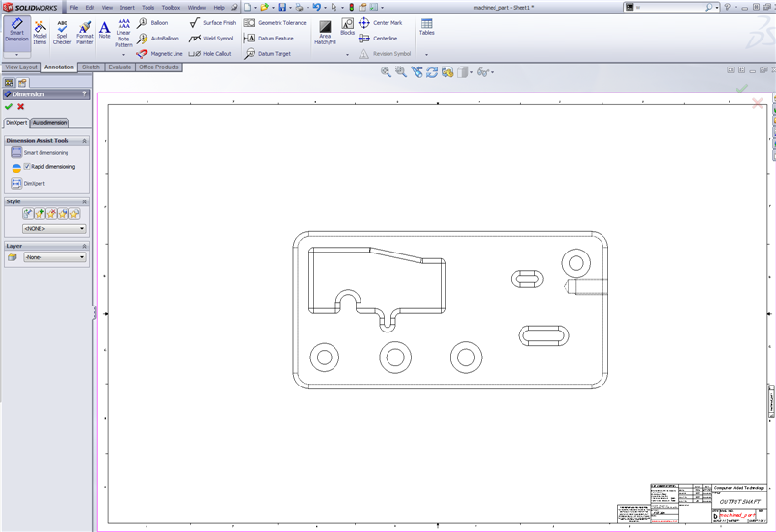Open the Layer -None- dropdown
This screenshot has height=532, width=776.
[x=55, y=257]
